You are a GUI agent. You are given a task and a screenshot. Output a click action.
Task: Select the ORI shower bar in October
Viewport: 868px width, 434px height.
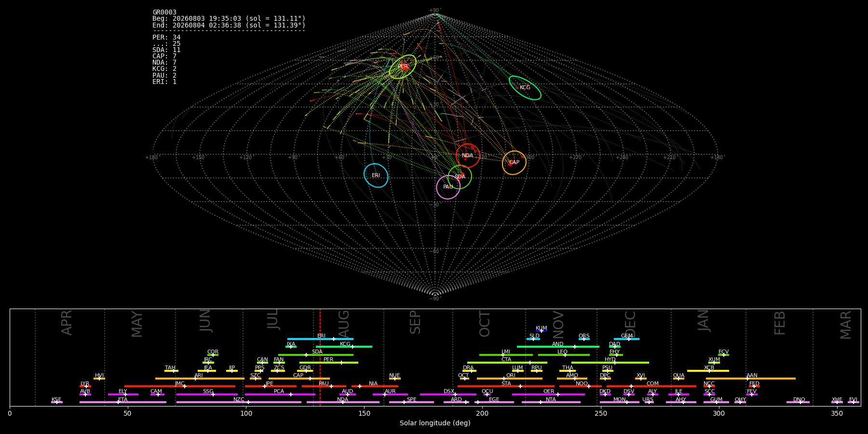[x=510, y=379]
